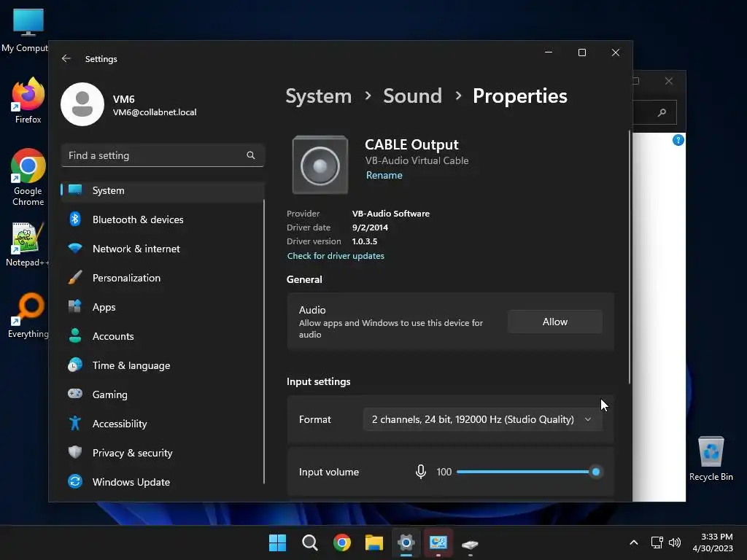The width and height of the screenshot is (747, 560).
Task: Click the Gaming controller icon
Action: (x=75, y=394)
